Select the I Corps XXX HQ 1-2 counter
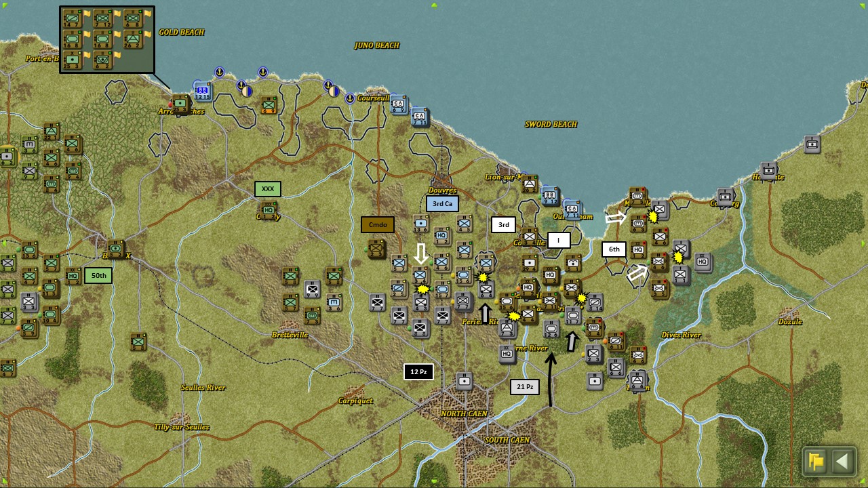This screenshot has height=488, width=868. coord(550,275)
